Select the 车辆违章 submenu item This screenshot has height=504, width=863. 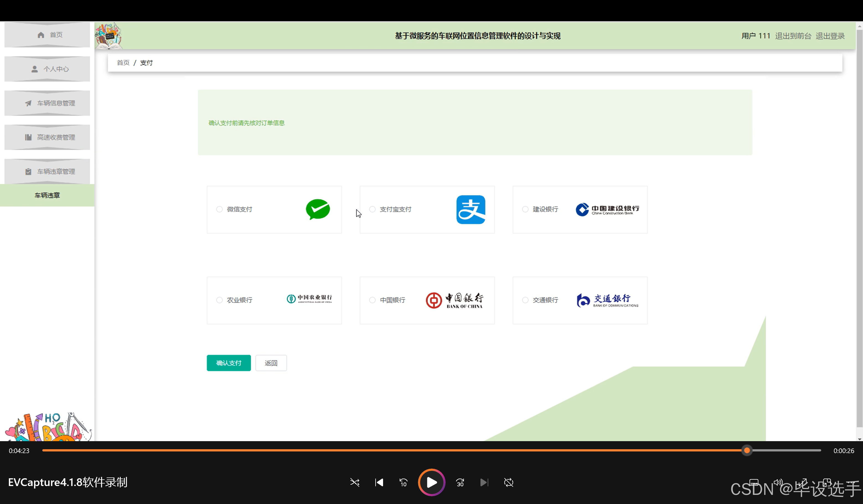click(x=47, y=195)
